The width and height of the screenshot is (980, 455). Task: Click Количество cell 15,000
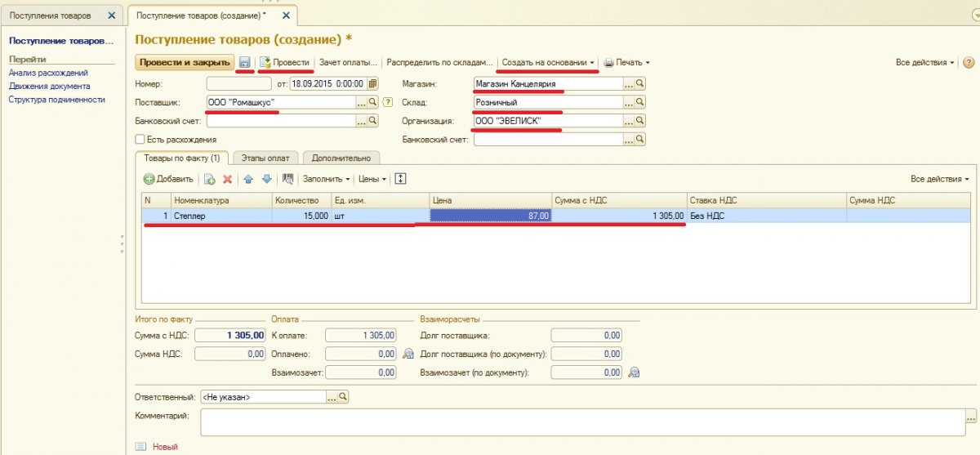[x=302, y=216]
